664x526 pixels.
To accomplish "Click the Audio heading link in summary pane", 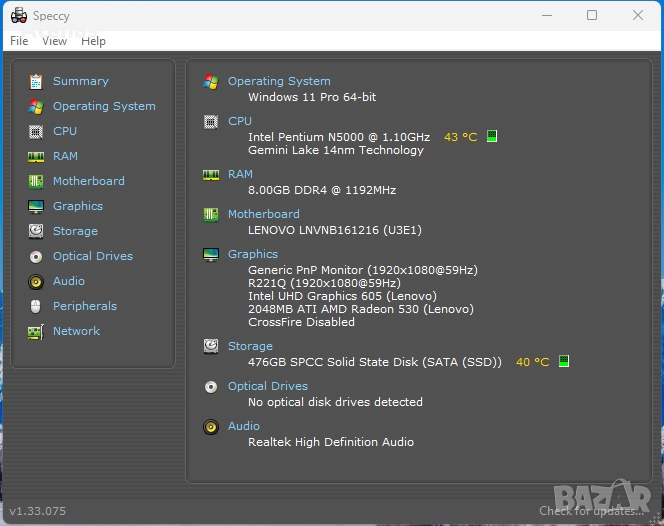I will click(x=243, y=426).
